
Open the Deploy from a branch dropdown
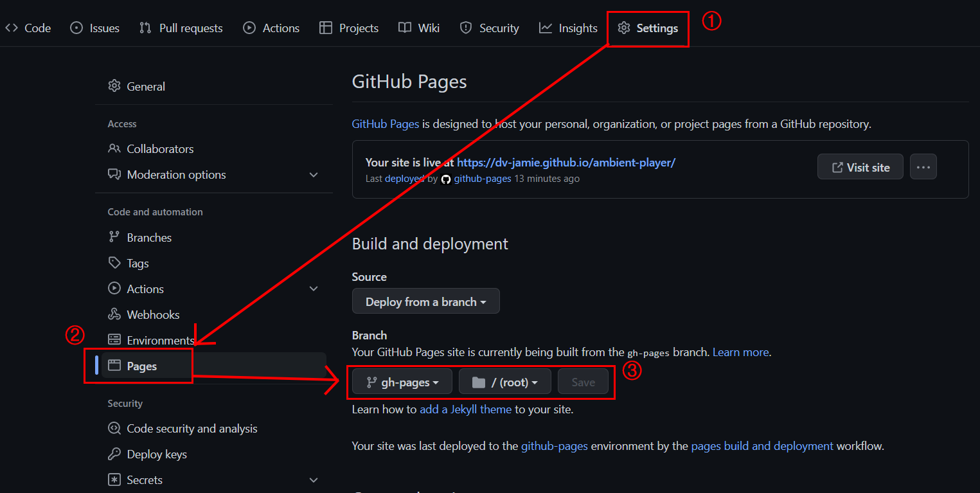point(425,301)
